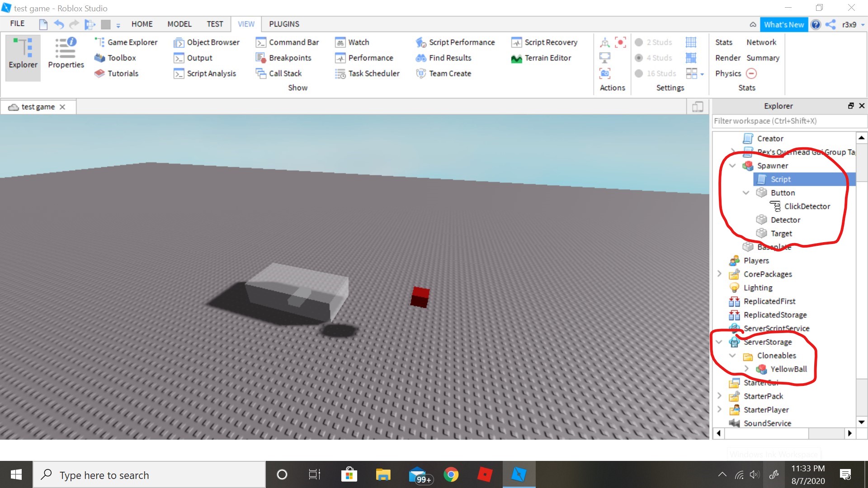
Task: Open the Call Stack window
Action: 278,73
